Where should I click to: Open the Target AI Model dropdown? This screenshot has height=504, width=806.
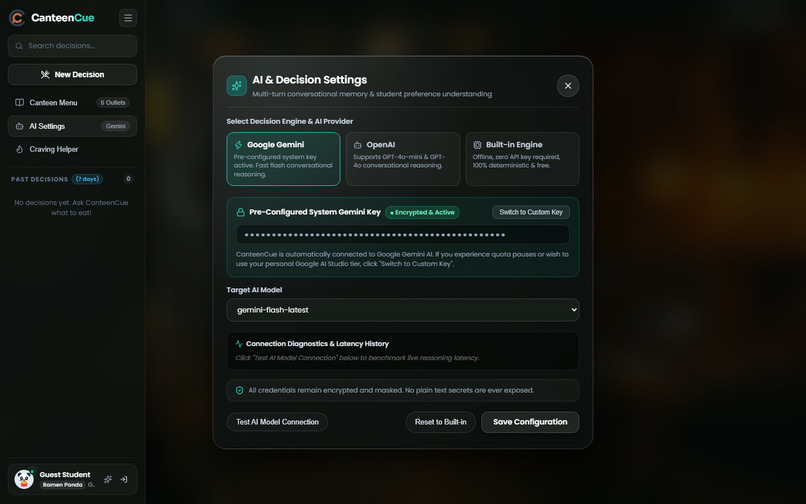[403, 310]
